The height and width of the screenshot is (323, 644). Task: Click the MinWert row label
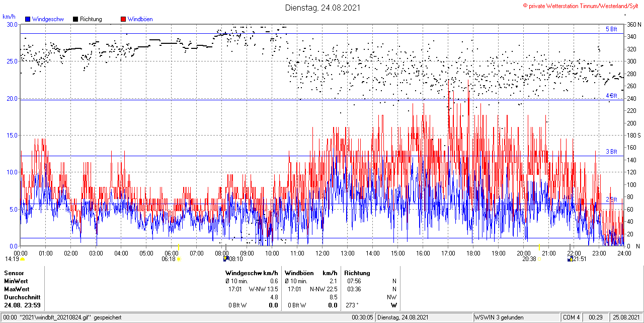coord(16,281)
